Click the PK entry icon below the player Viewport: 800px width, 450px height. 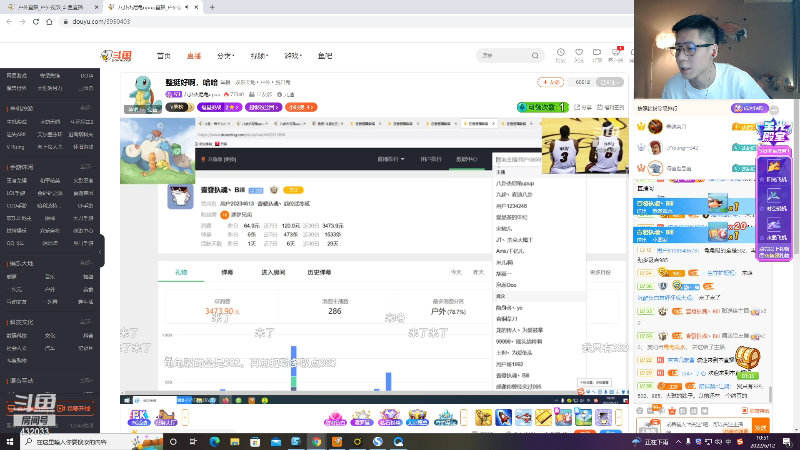coord(139,417)
